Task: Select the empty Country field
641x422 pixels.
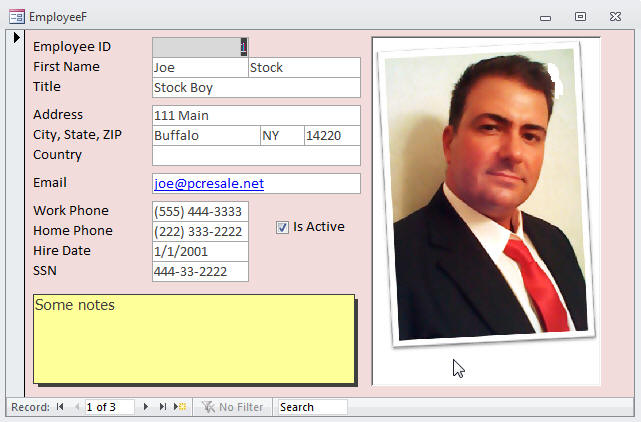Action: (x=255, y=155)
